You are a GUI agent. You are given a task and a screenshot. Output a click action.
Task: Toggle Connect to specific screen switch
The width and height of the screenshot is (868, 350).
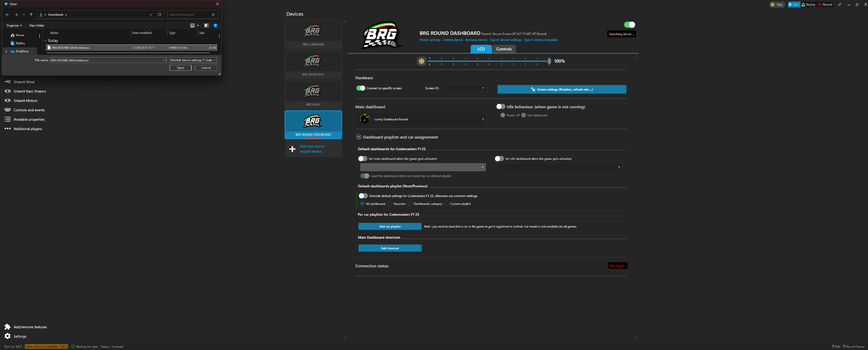361,88
